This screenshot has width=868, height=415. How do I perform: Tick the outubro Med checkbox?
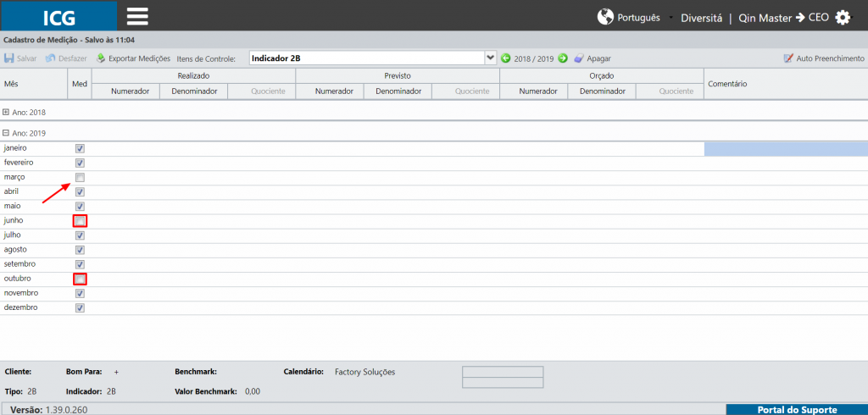[x=80, y=279]
